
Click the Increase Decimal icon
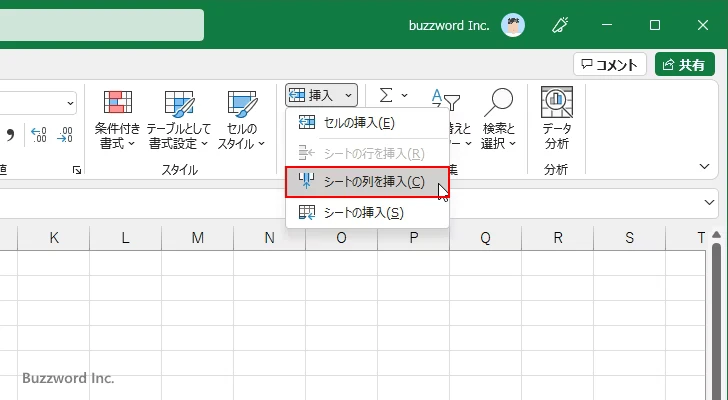point(39,134)
